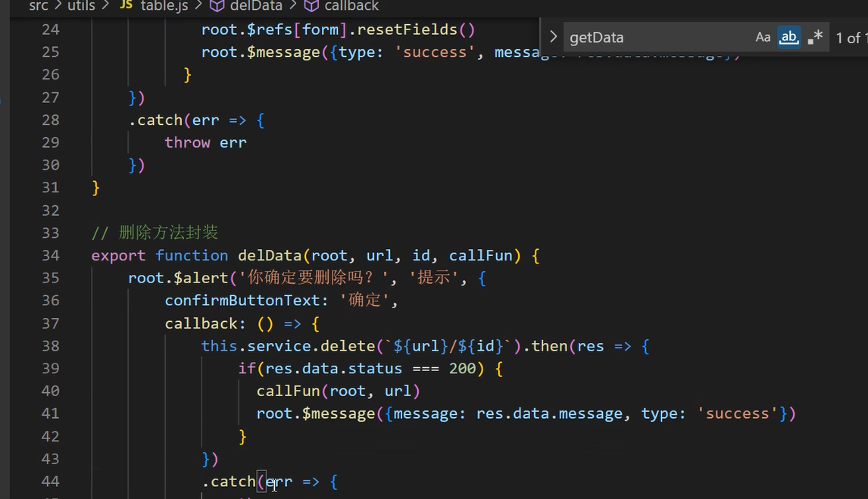
Task: Click '.catch(err' on line 28
Action: 173,120
